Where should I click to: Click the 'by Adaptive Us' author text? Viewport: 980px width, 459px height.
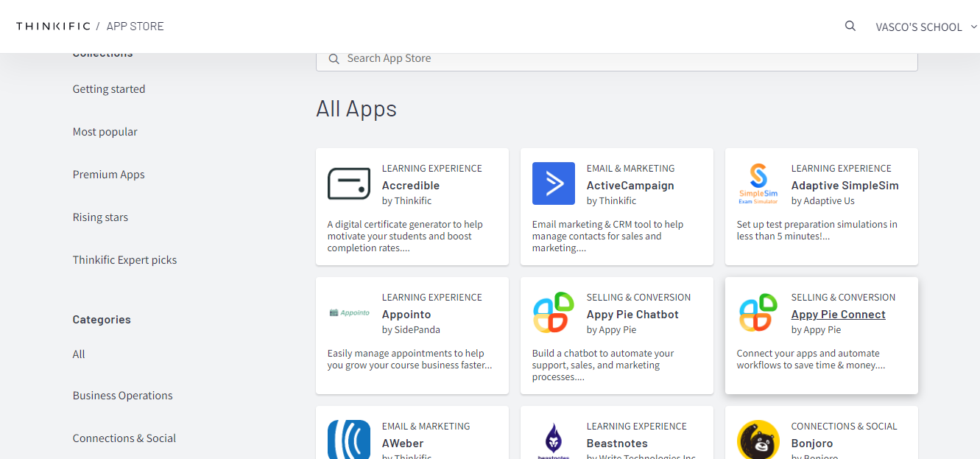(823, 201)
